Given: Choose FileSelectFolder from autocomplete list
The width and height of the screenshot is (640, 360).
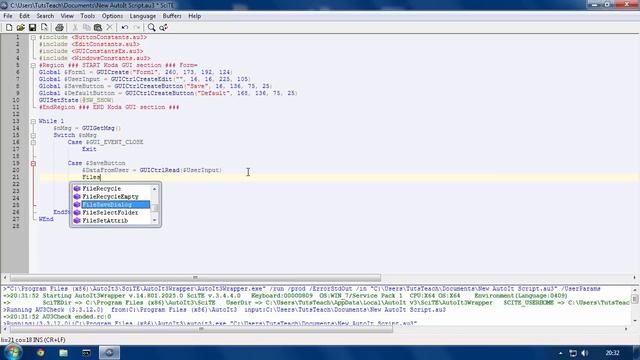Looking at the screenshot, I should pyautogui.click(x=111, y=213).
